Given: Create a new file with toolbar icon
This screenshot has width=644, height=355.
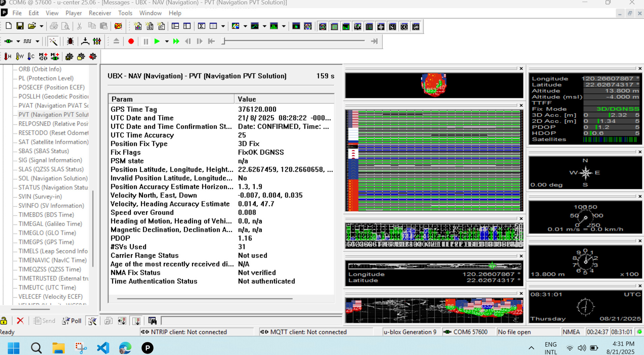Looking at the screenshot, I should point(8,26).
